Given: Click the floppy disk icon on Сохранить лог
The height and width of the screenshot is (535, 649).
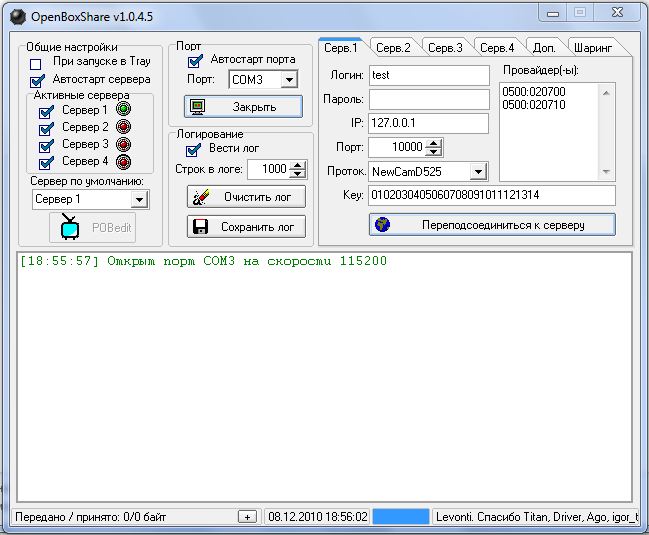Looking at the screenshot, I should 200,227.
